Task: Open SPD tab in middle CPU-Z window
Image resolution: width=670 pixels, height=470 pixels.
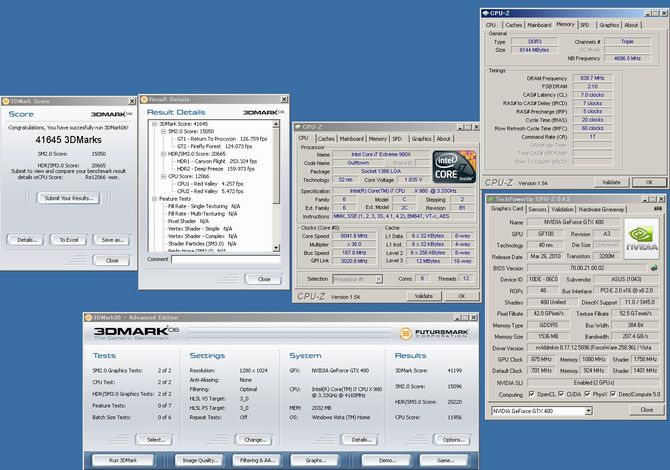Action: point(397,139)
